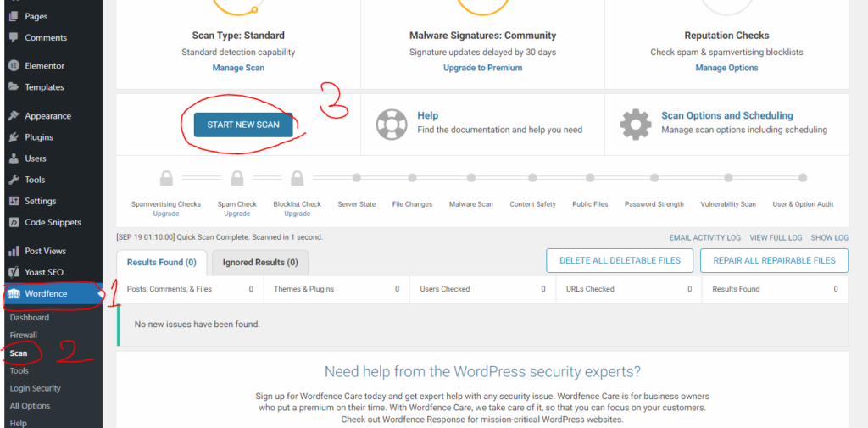Click the Wordfence shield icon in sidebar
Viewport: 868px width, 428px height.
[x=14, y=293]
